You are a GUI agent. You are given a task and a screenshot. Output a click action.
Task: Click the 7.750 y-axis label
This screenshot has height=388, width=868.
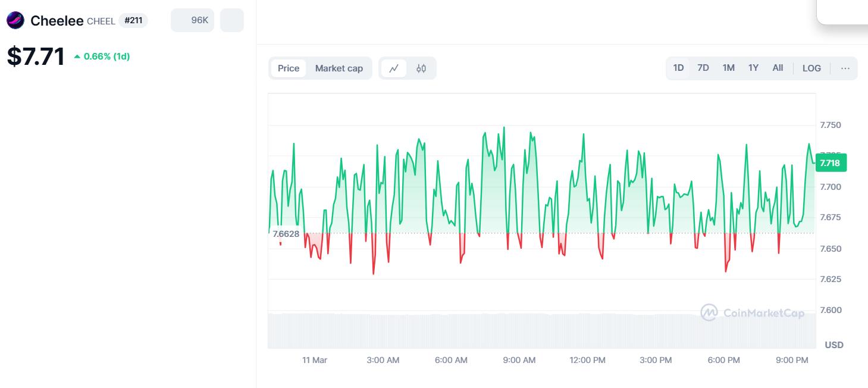point(831,125)
